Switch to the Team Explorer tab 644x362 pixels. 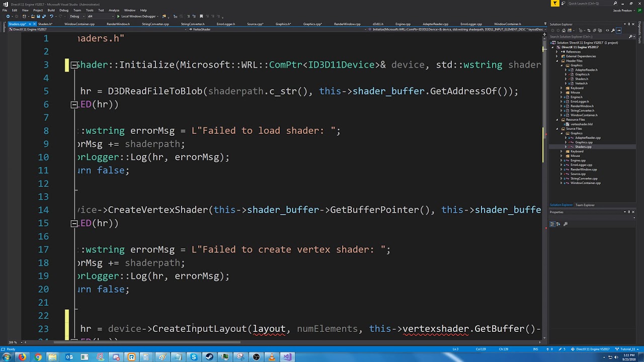(585, 205)
